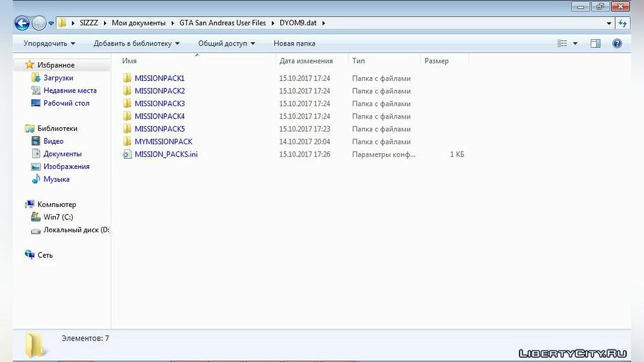Viewport: 644px width, 362px height.
Task: Open the Общий доступ menu
Action: point(226,43)
